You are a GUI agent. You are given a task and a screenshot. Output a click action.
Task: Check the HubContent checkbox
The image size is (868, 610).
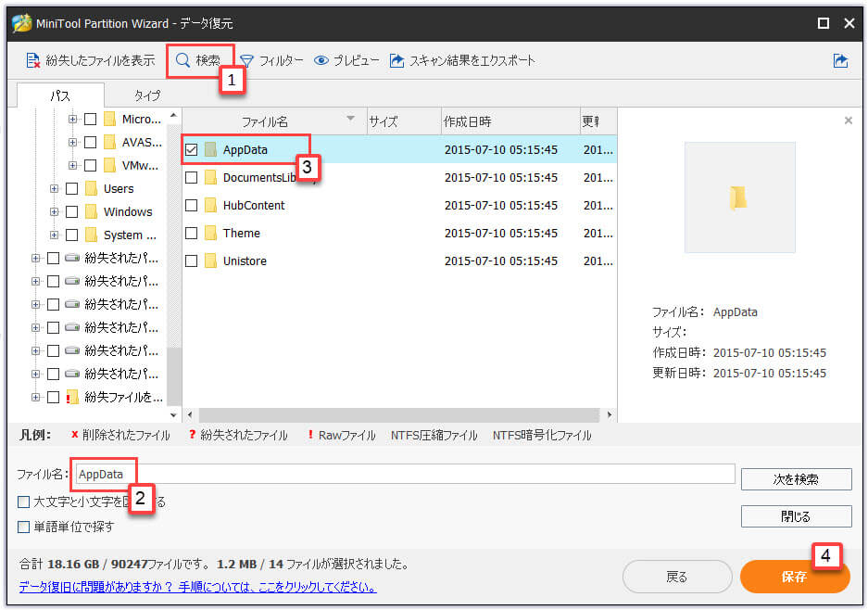[x=192, y=205]
